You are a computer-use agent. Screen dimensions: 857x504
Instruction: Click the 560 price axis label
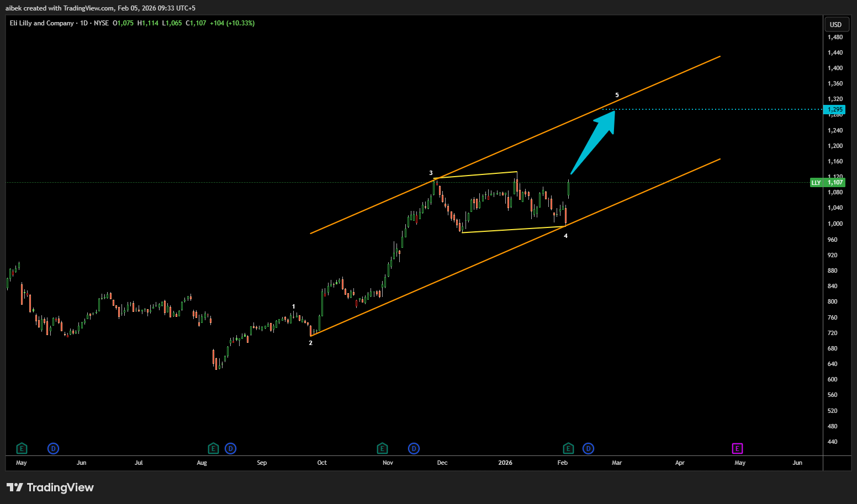tap(833, 395)
